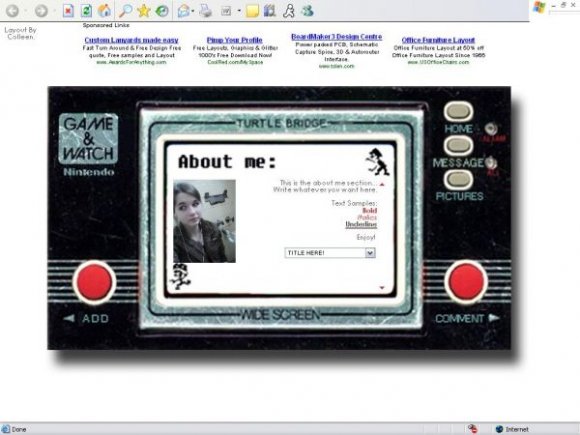Click the 'Underline' sample text
Screen dimensions: 580x435
[x=361, y=225]
